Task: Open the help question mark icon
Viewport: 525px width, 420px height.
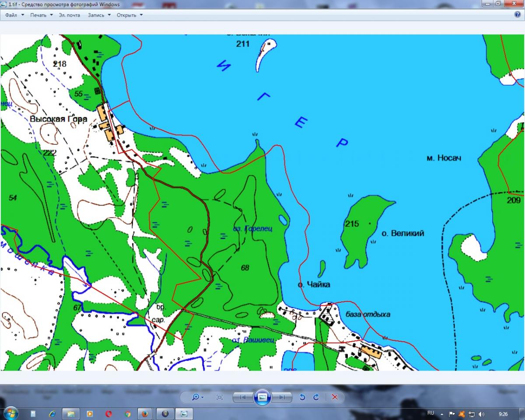Action: tap(518, 14)
